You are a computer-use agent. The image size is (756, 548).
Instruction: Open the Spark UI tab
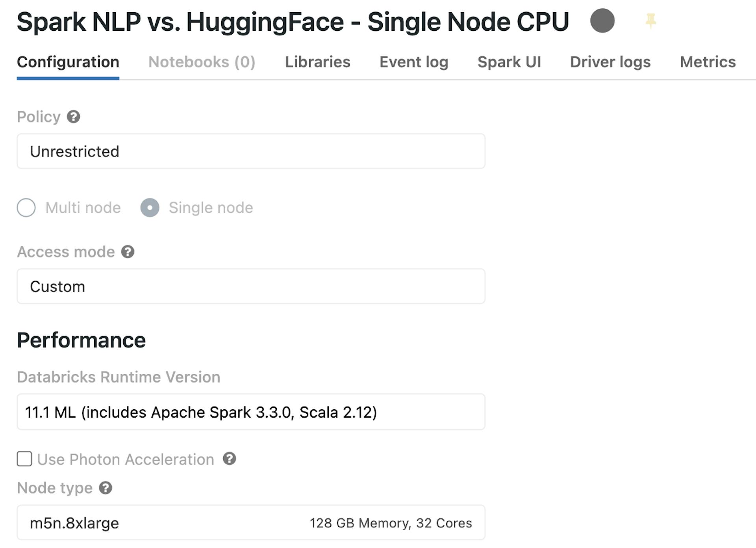(509, 62)
